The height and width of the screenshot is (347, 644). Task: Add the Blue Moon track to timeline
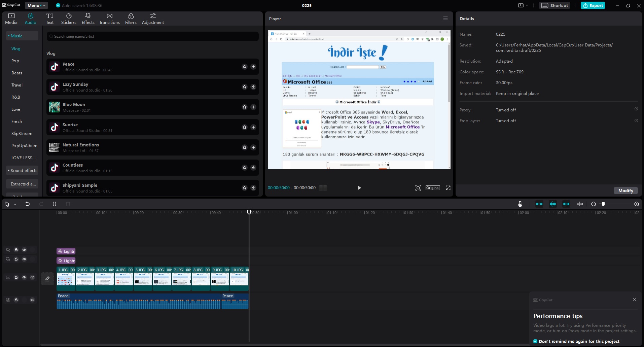[x=253, y=107]
